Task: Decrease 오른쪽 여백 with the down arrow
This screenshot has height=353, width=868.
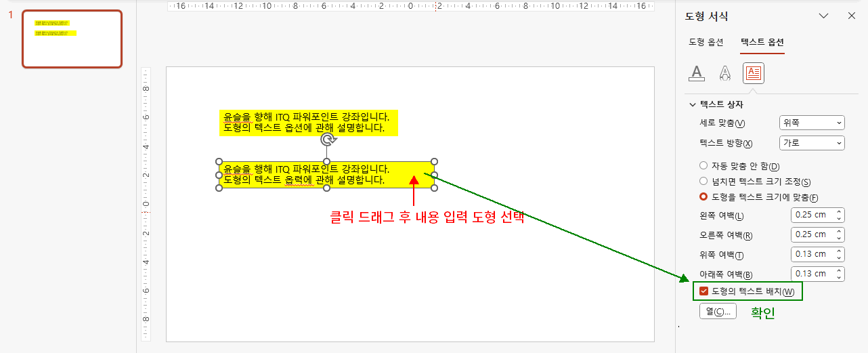Action: click(840, 238)
